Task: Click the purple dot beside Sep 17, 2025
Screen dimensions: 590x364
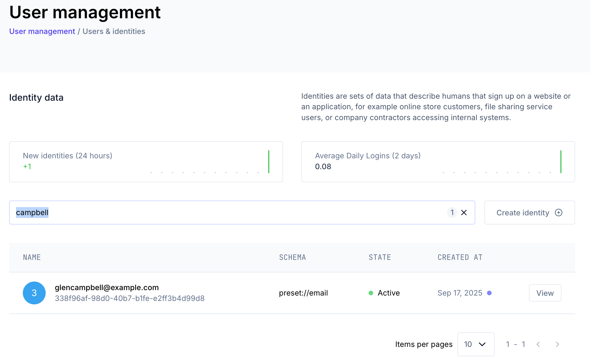Action: point(489,293)
